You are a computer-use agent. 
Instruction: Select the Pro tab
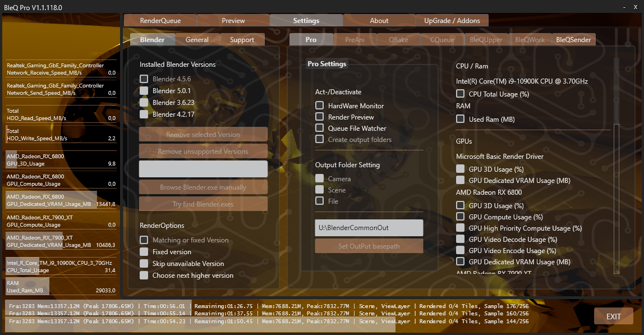click(311, 39)
